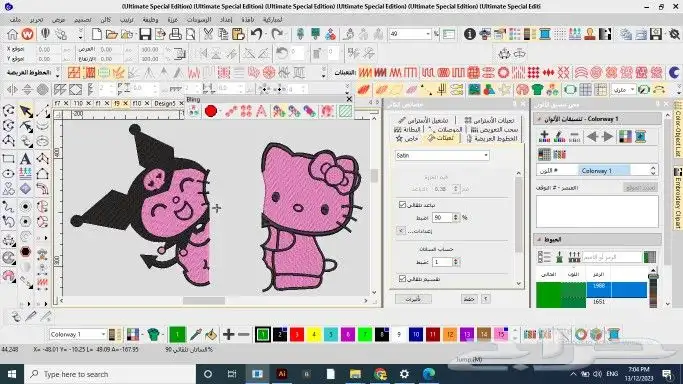Add a color with the plus icon in Colorway panel
The height and width of the screenshot is (384, 683).
point(544,137)
